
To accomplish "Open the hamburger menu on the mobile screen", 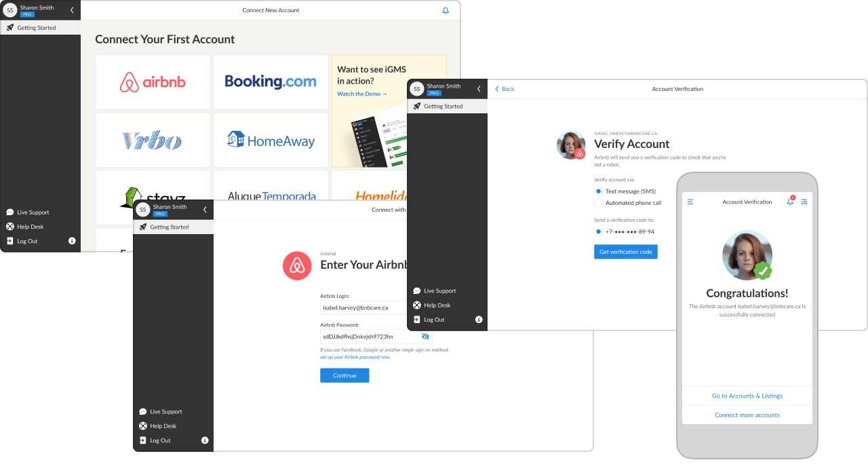I will [690, 202].
